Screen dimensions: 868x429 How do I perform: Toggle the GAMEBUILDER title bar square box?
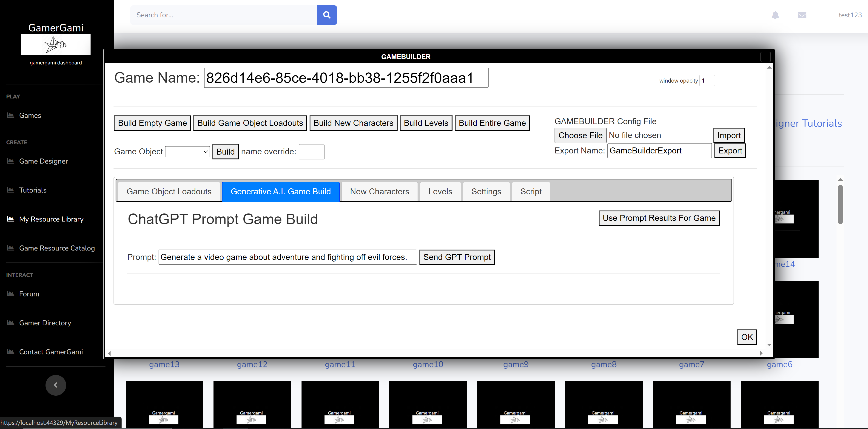tap(765, 57)
